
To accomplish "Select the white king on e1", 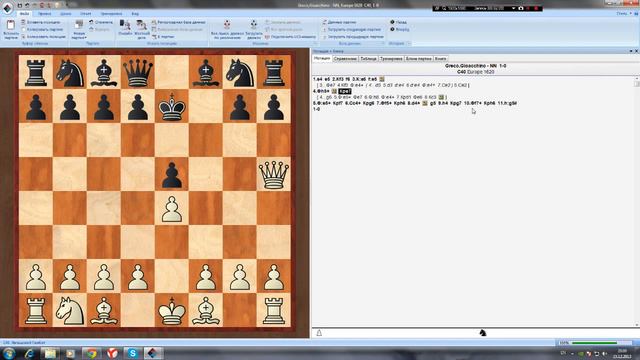I will [172, 310].
